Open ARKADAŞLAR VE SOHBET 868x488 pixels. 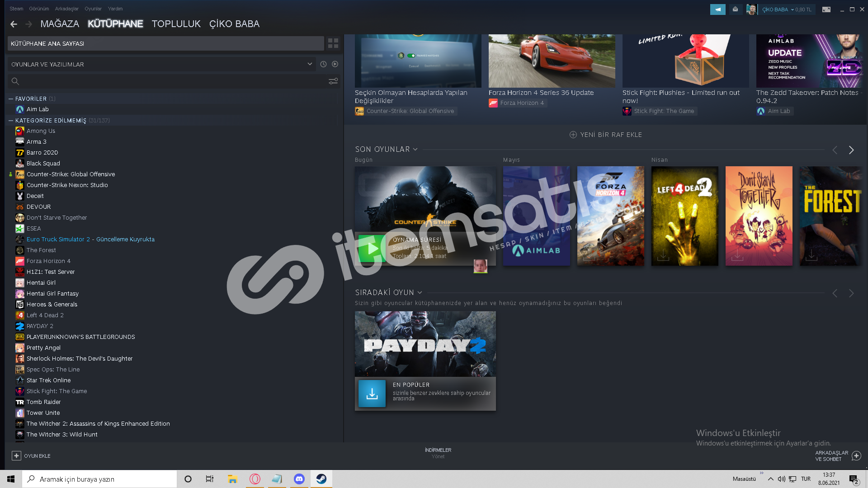coord(838,456)
